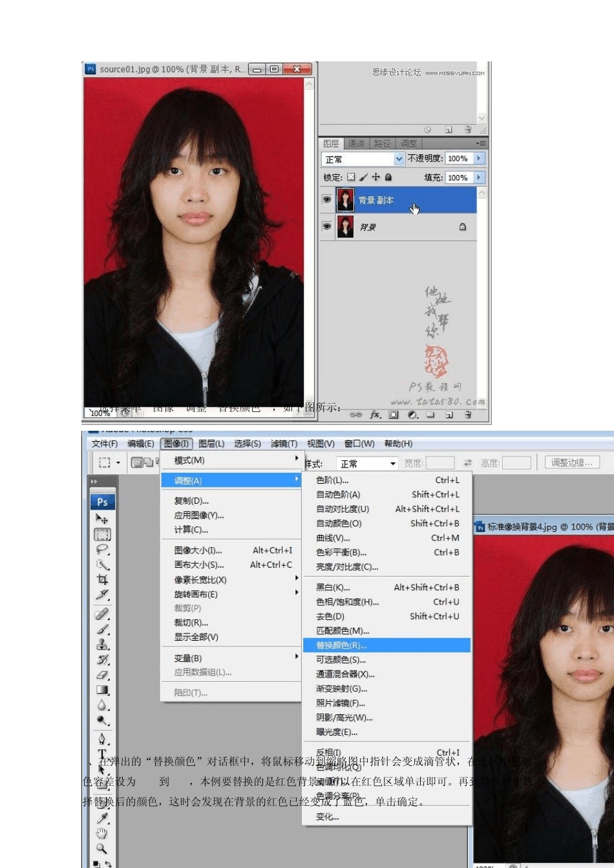614x868 pixels.
Task: Switch to the 调整 tab
Action: [x=408, y=143]
